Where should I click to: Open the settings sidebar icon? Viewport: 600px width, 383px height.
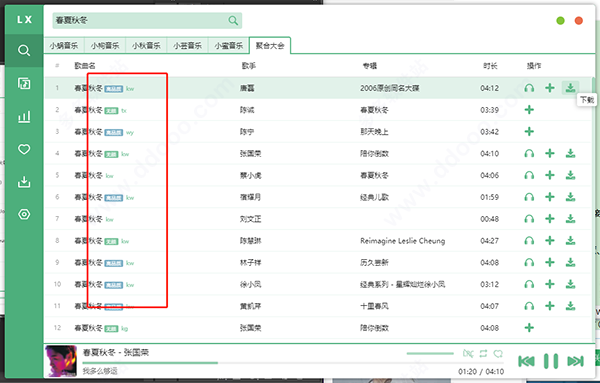(x=24, y=214)
